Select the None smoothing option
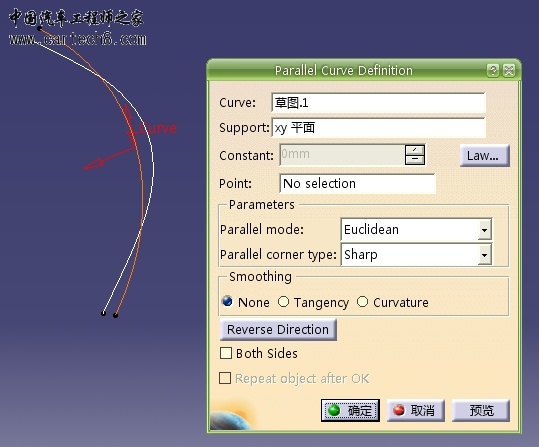This screenshot has width=539, height=447. [x=227, y=302]
